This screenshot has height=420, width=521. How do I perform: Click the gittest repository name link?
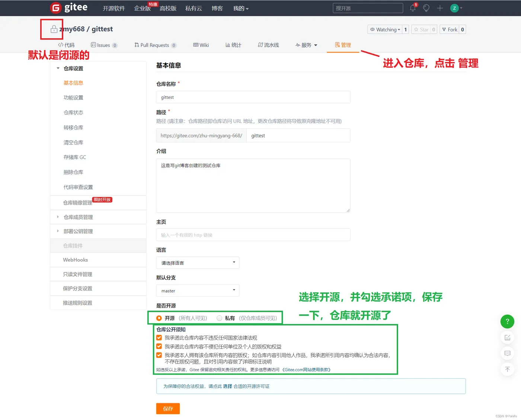click(102, 29)
